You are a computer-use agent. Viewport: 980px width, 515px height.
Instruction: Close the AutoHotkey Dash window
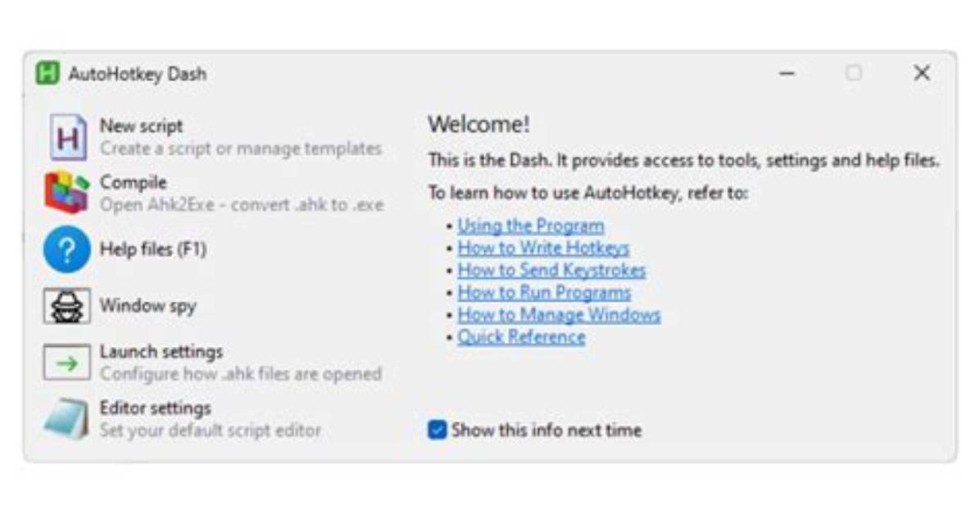click(x=922, y=73)
